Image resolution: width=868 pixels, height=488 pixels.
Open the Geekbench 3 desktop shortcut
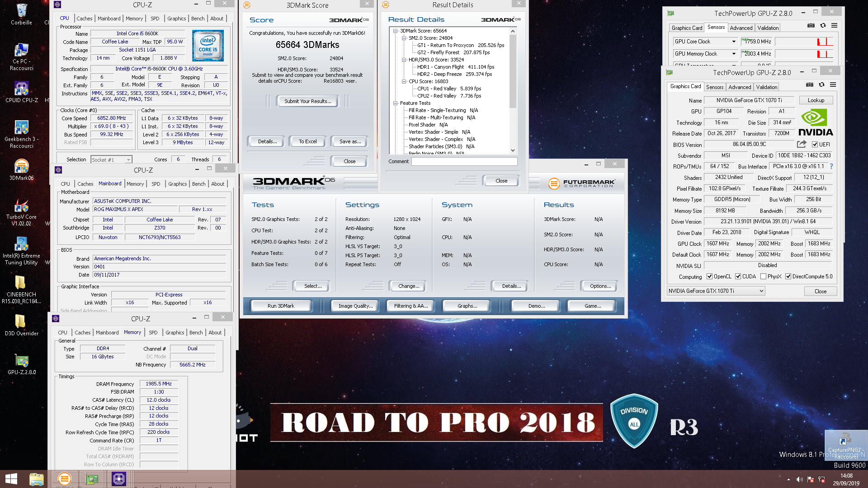[x=21, y=134]
